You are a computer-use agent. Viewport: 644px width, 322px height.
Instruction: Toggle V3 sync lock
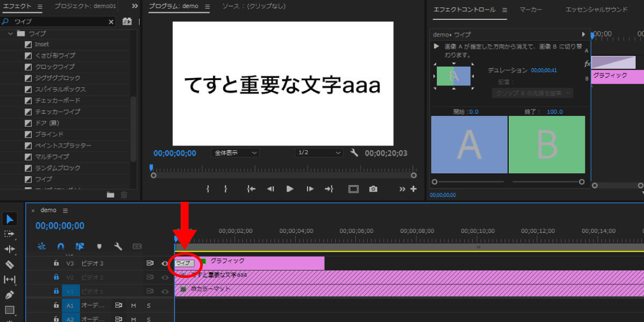point(150,263)
